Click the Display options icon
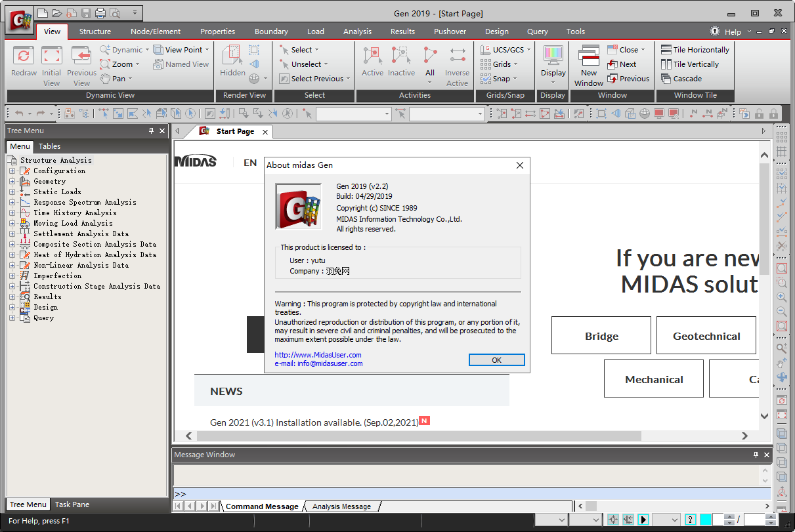This screenshot has width=795, height=532. [553, 57]
